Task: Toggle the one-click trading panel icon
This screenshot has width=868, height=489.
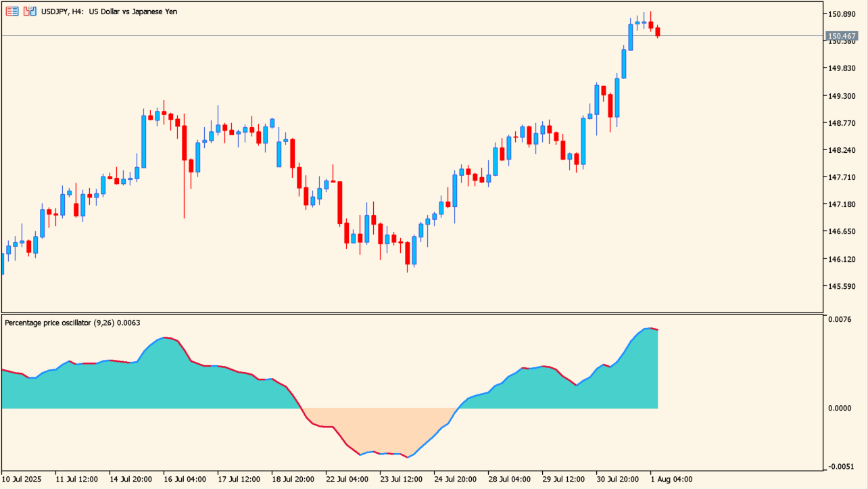Action: click(x=30, y=11)
